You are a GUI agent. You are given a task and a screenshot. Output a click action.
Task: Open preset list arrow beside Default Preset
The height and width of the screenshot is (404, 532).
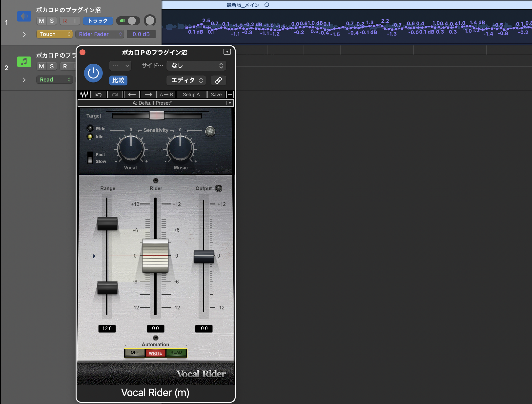pyautogui.click(x=230, y=103)
